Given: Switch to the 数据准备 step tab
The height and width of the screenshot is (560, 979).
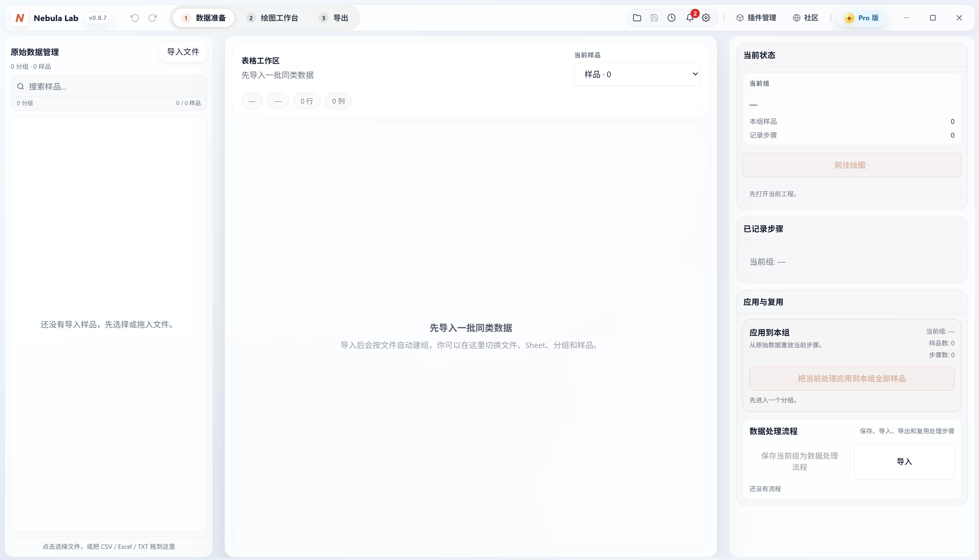Looking at the screenshot, I should tap(204, 18).
